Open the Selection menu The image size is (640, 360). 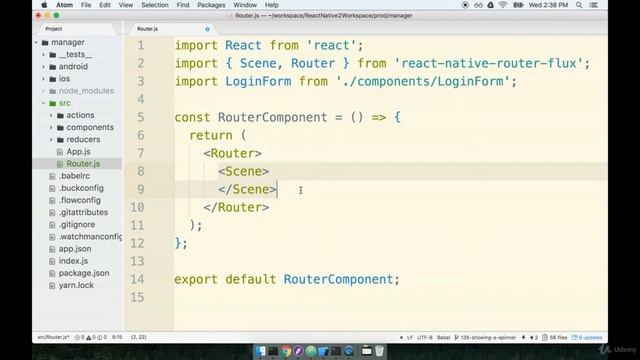pos(155,5)
